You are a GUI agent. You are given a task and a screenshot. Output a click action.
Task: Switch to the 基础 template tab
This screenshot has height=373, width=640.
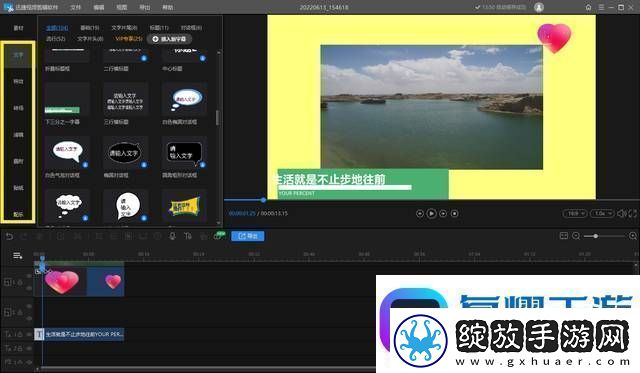pos(90,28)
